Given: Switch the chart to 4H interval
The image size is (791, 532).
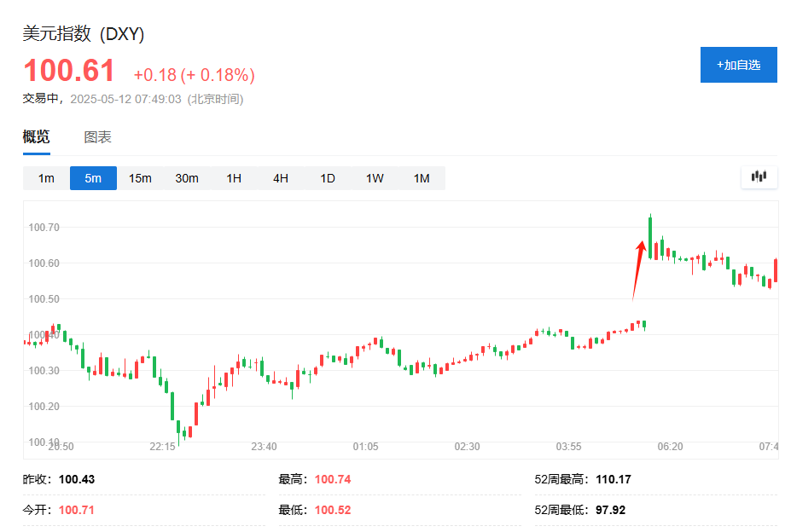Looking at the screenshot, I should [x=281, y=178].
